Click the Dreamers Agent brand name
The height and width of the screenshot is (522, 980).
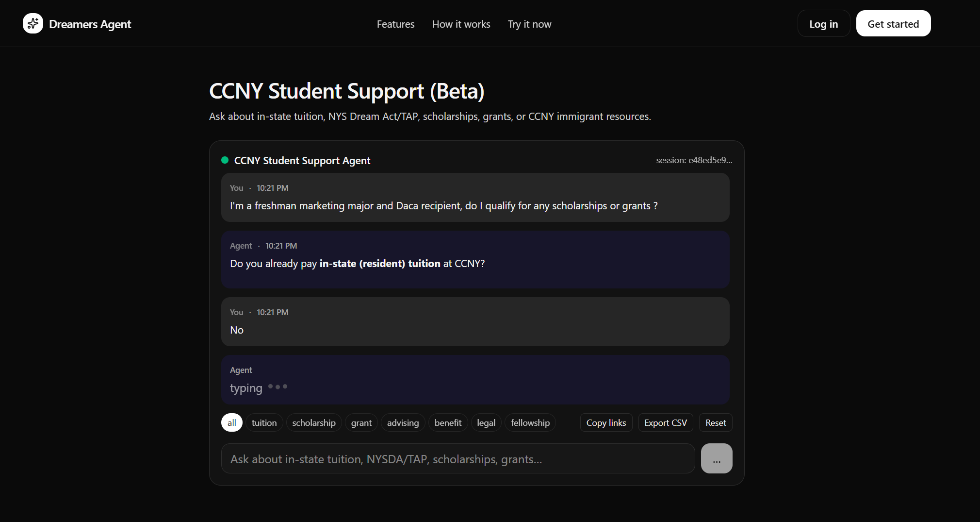click(90, 24)
